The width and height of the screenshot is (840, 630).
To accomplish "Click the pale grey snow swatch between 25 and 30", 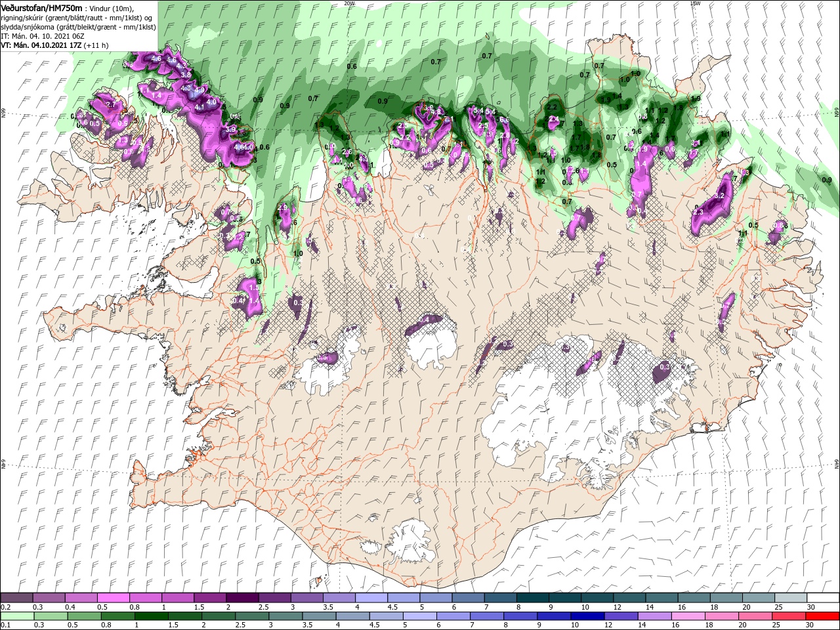I will coord(789,598).
